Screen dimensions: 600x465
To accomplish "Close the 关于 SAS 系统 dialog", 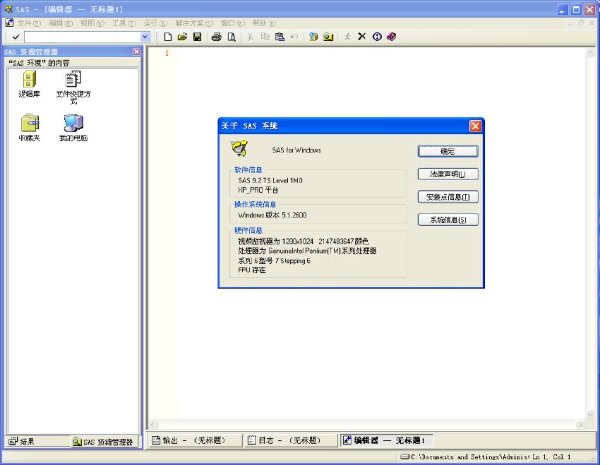I will click(475, 126).
